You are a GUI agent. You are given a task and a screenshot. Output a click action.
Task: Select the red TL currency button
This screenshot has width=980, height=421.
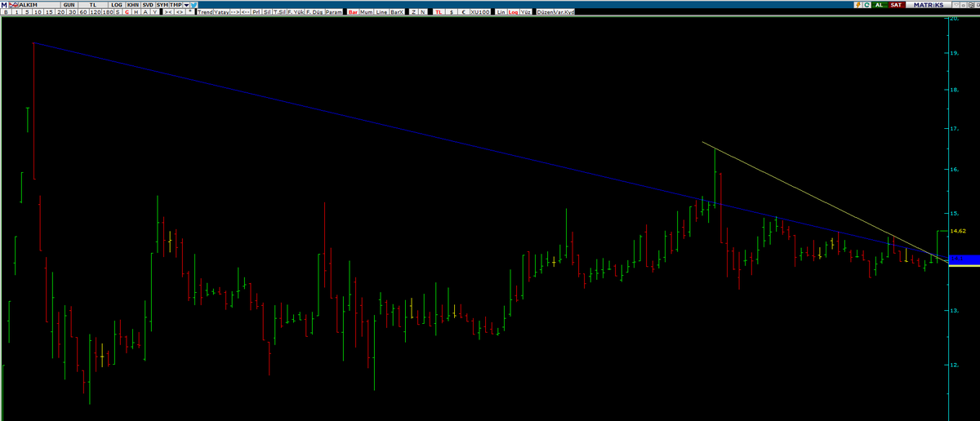click(x=439, y=12)
